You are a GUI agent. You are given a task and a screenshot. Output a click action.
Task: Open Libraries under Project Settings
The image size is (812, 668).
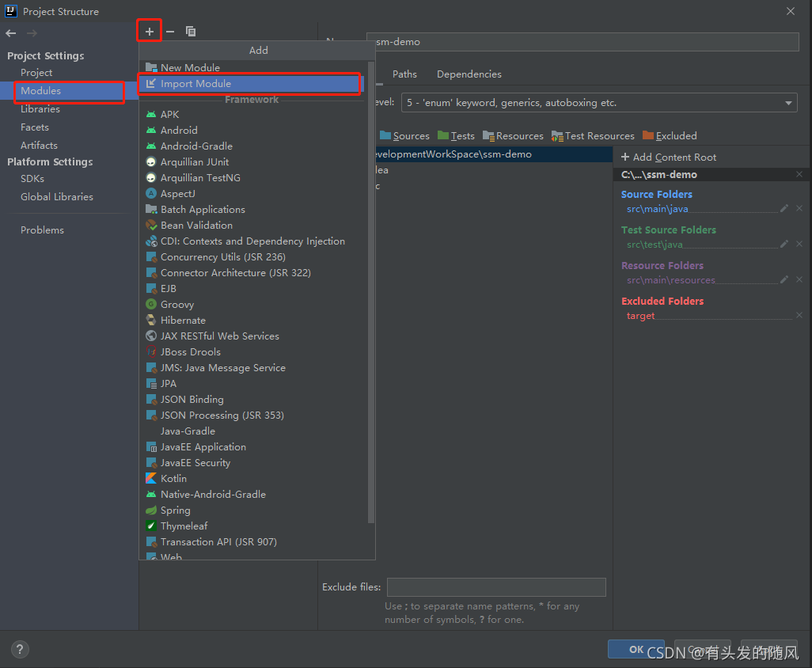tap(40, 109)
